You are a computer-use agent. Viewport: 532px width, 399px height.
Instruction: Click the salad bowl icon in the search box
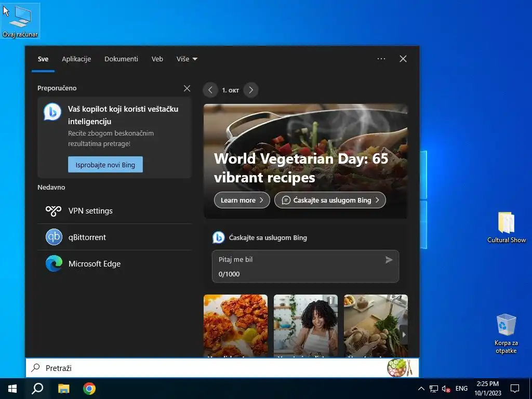point(400,368)
